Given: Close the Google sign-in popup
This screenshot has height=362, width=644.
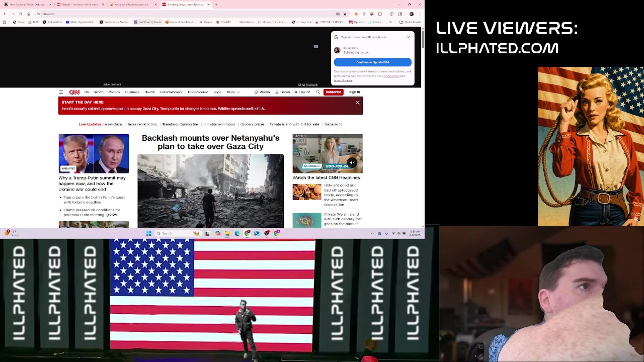Looking at the screenshot, I should [x=408, y=37].
